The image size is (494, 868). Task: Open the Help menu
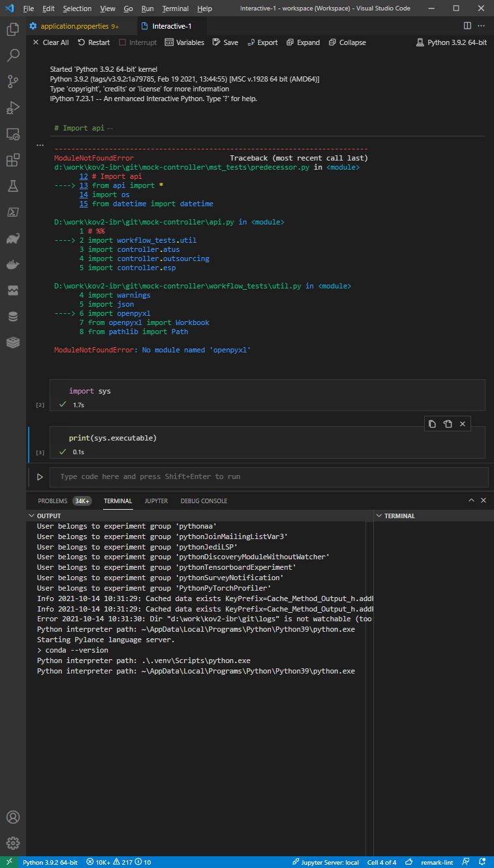[x=204, y=8]
